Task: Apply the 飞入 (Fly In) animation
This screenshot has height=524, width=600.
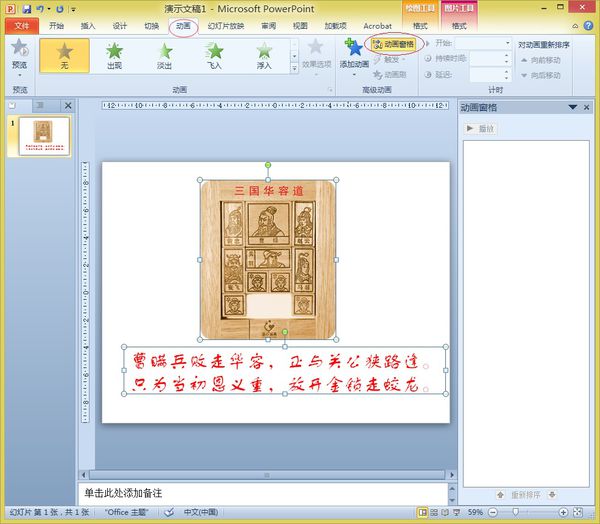Action: [214, 56]
